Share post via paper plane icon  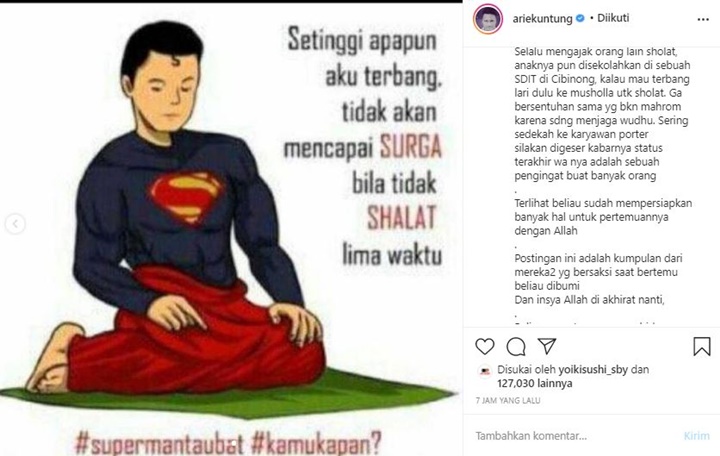click(x=547, y=346)
